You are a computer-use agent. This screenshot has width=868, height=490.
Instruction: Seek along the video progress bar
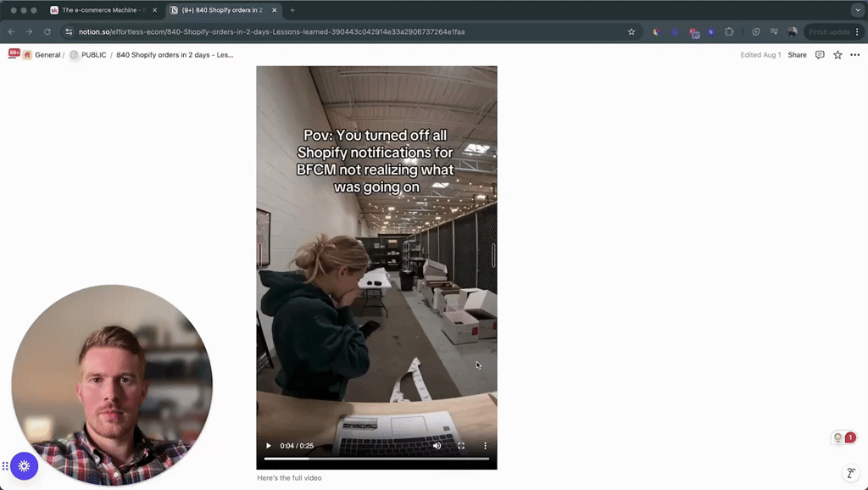coord(376,459)
